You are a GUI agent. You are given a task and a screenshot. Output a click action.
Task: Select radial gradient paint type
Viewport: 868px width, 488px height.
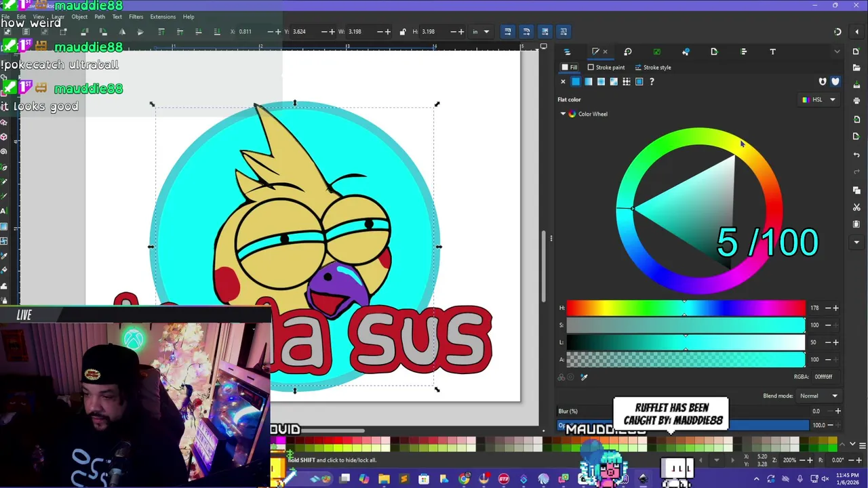coord(601,82)
